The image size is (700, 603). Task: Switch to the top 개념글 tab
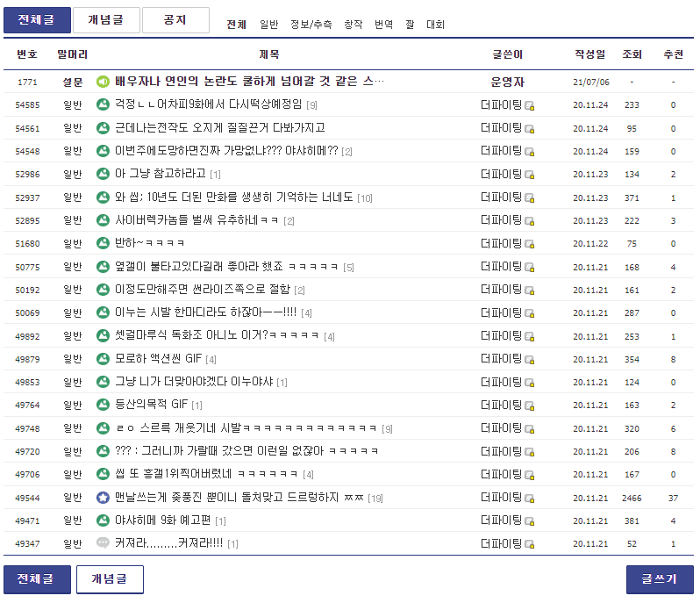point(106,20)
